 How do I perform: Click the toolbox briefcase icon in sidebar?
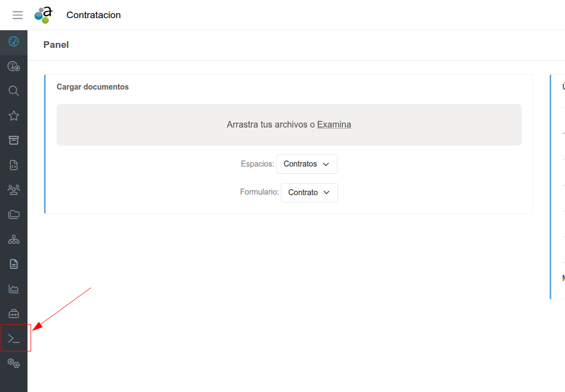pos(14,313)
